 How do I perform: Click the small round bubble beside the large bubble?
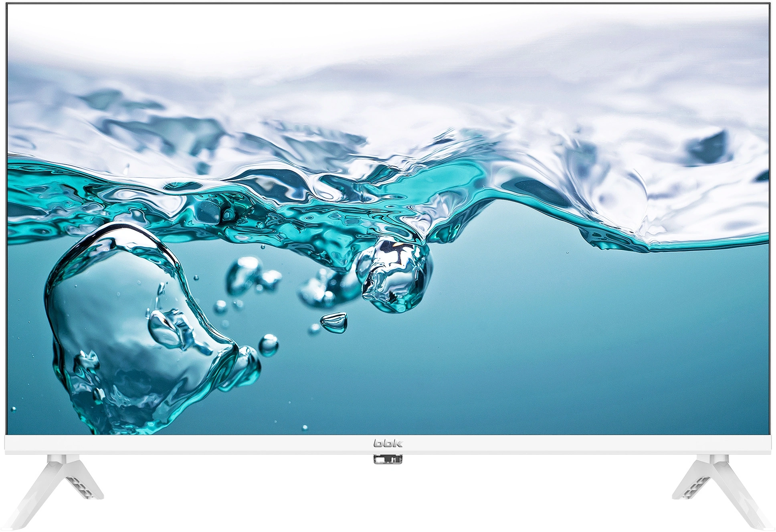[x=268, y=345]
